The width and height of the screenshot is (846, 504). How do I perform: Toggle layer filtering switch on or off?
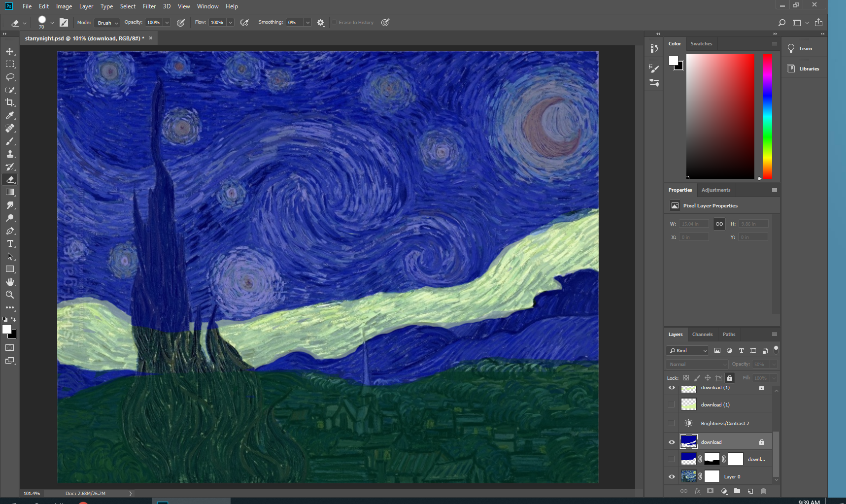click(776, 350)
